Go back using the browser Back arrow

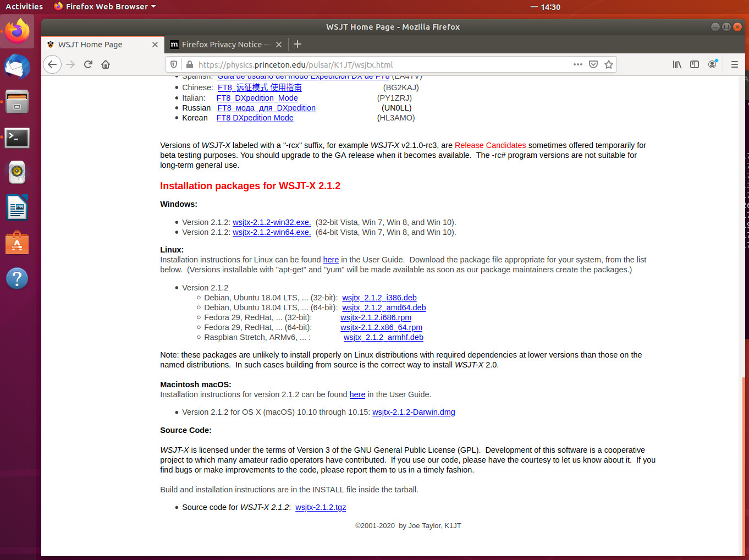click(52, 64)
